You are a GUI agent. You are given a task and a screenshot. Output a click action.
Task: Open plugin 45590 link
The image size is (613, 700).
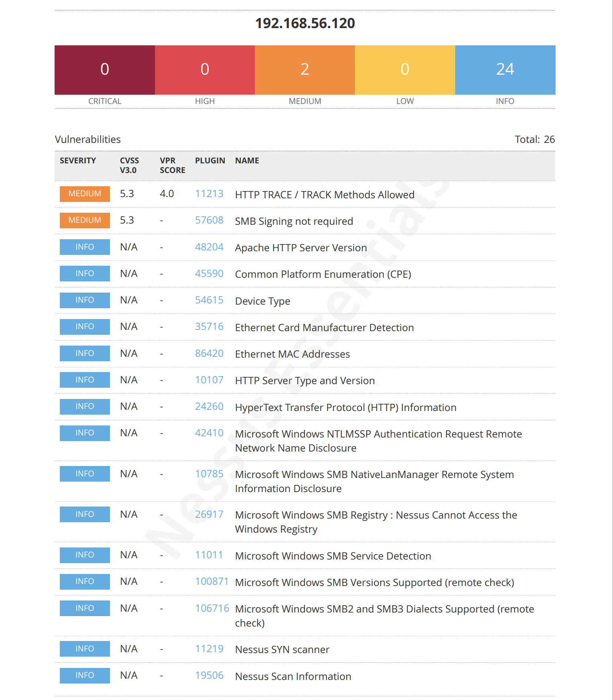pos(209,274)
